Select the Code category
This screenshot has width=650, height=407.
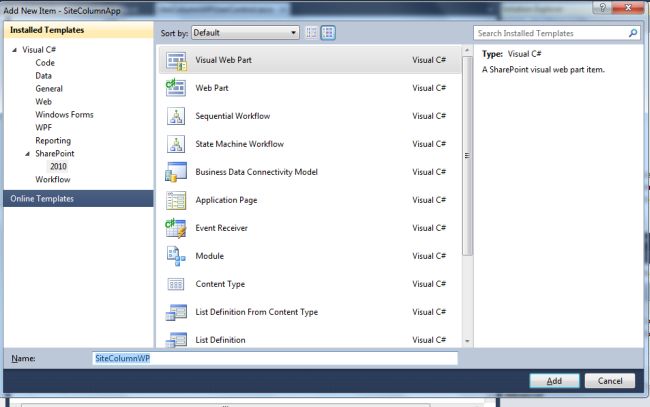point(45,63)
